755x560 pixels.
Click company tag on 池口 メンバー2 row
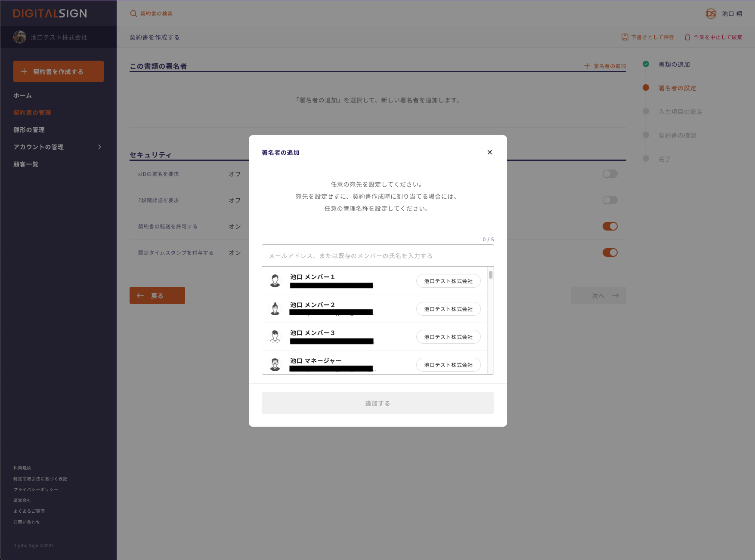[x=449, y=309]
